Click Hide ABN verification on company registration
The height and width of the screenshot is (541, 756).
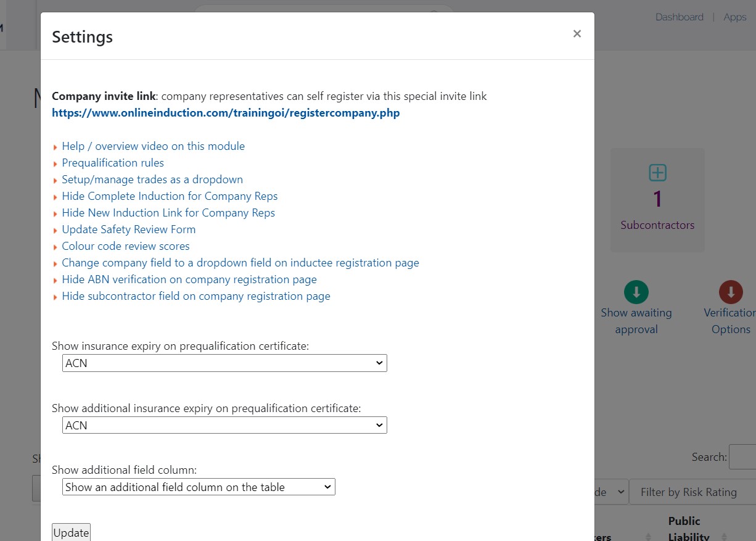[189, 279]
